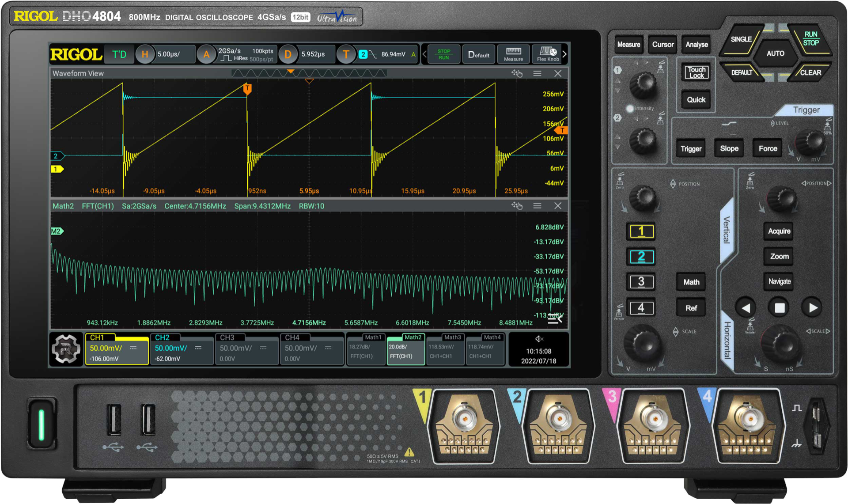Select the channel 1 yellow ground marker
The width and height of the screenshot is (848, 504).
coord(57,169)
